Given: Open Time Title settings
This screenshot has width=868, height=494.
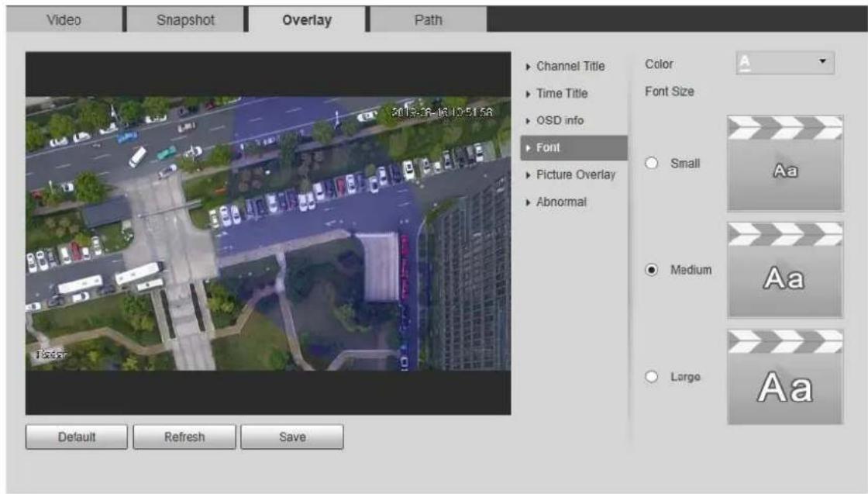Looking at the screenshot, I should 562,94.
